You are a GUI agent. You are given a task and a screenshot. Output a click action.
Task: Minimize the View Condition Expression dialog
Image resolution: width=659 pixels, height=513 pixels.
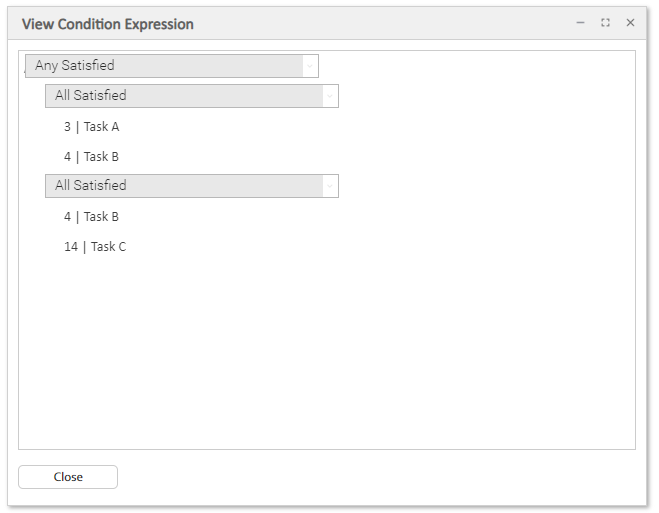(x=580, y=22)
